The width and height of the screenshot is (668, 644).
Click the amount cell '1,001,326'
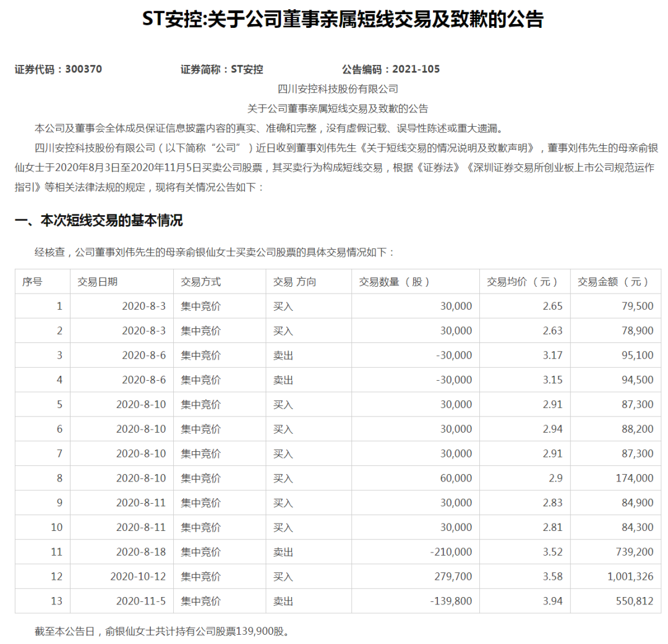point(630,577)
